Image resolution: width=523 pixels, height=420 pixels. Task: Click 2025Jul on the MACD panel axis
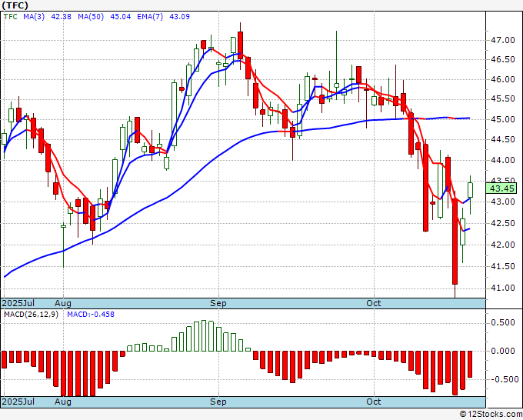[x=18, y=402]
